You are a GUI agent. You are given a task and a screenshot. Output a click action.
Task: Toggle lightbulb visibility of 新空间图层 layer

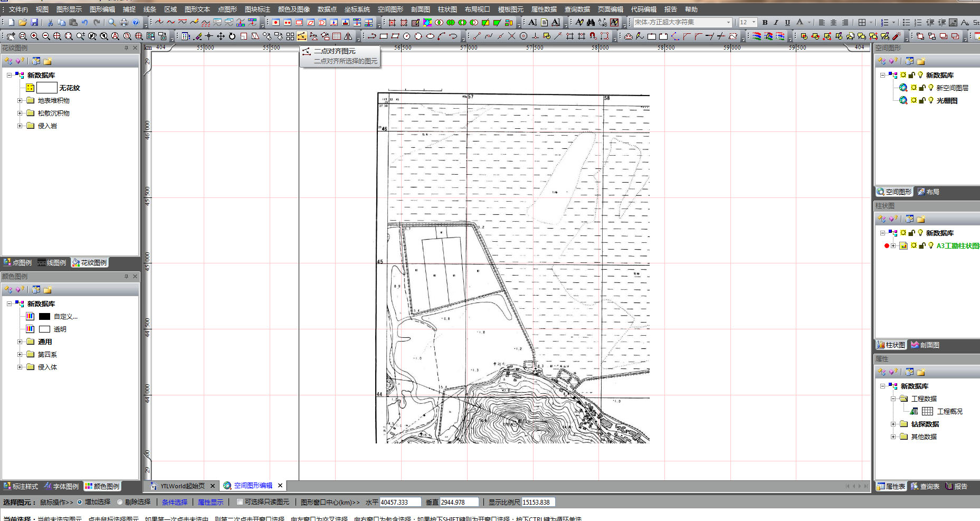[x=931, y=88]
